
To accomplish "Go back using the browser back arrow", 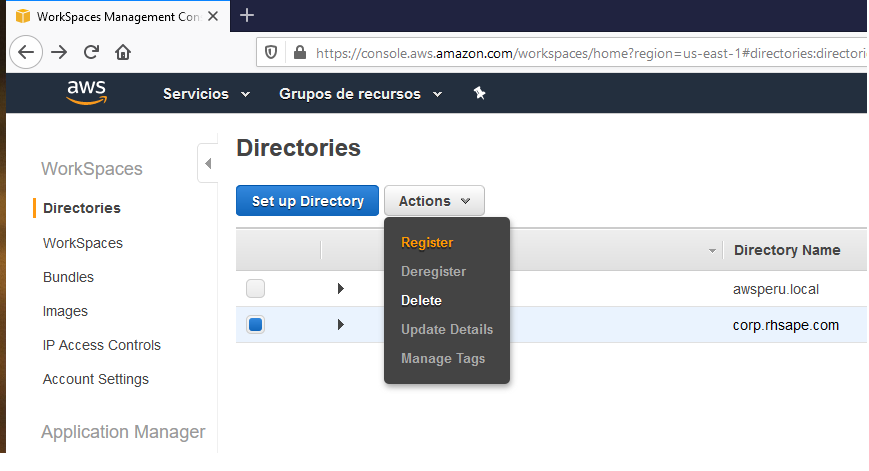I will coord(26,52).
